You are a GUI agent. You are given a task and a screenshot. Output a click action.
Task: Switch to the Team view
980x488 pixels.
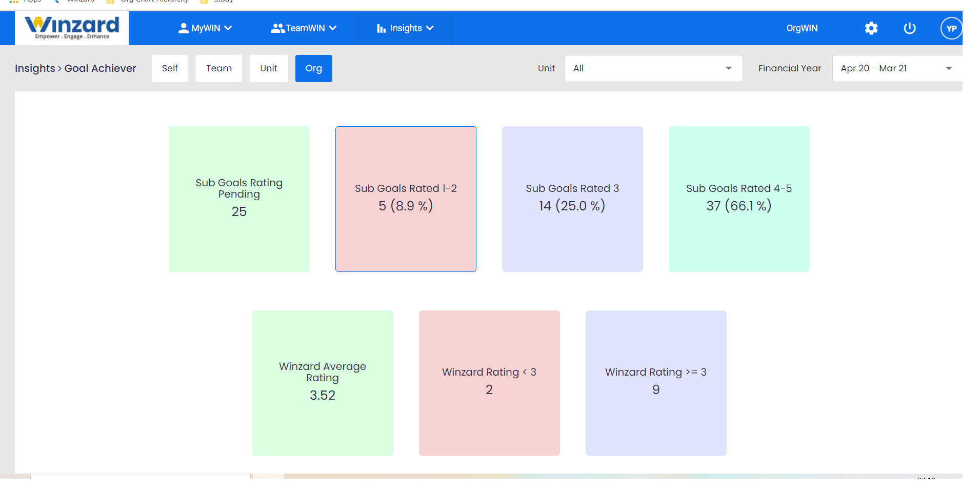click(x=218, y=68)
